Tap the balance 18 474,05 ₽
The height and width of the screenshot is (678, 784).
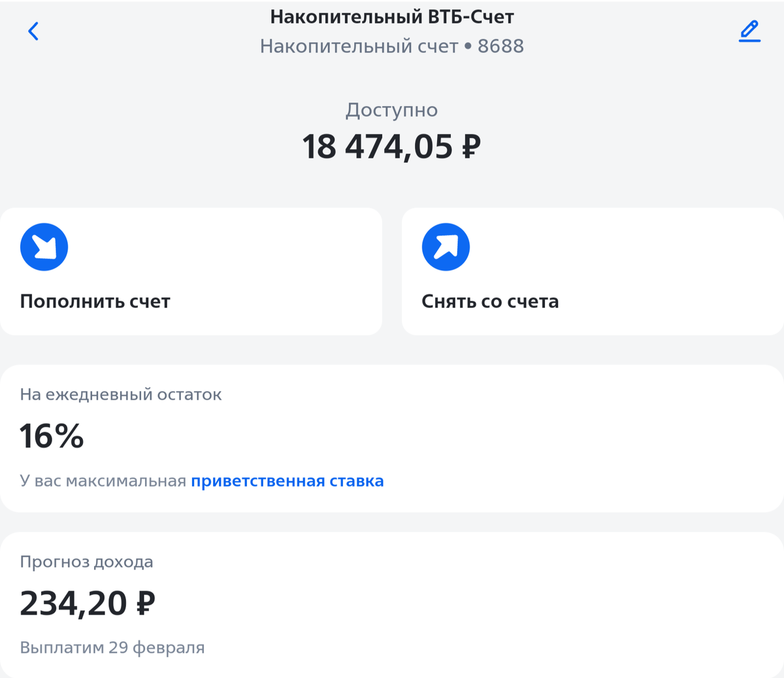(x=392, y=146)
